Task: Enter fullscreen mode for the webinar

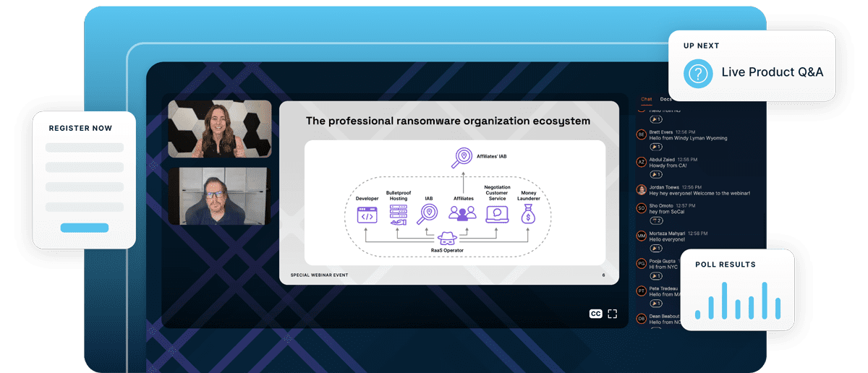Action: click(x=613, y=314)
